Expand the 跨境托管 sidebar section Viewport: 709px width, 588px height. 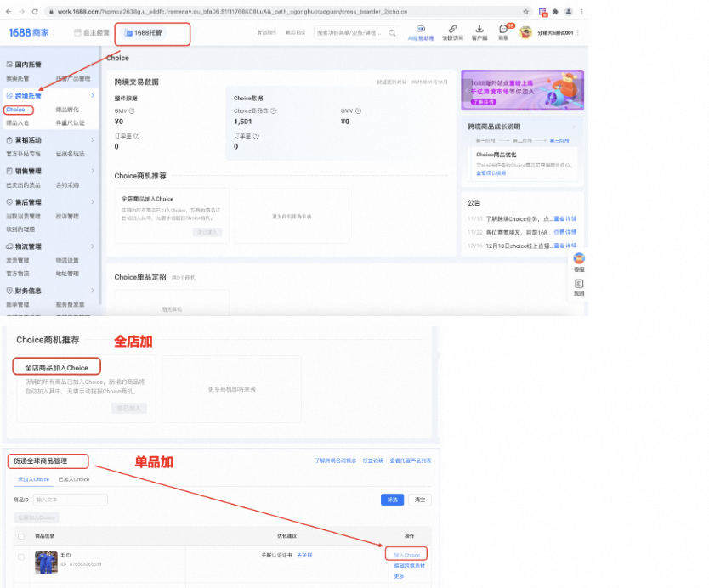pos(92,96)
